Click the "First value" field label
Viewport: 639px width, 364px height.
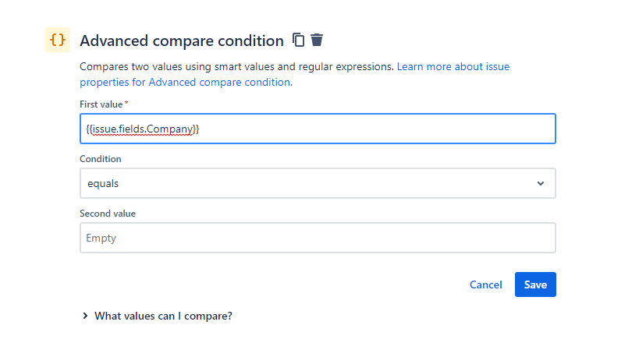[x=101, y=104]
